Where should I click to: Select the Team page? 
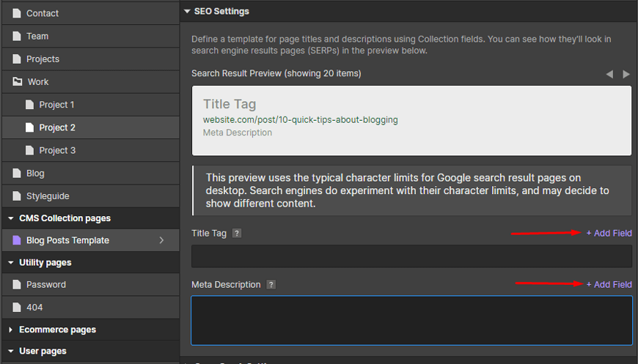[90, 36]
